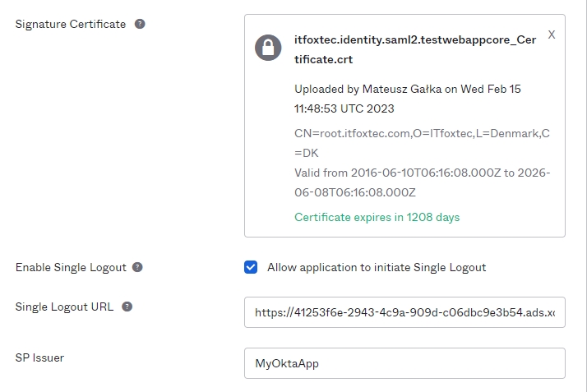Viewport: 587px width, 392px height.
Task: Click the SP Issuer field containing MyOktaApp
Action: pos(404,363)
